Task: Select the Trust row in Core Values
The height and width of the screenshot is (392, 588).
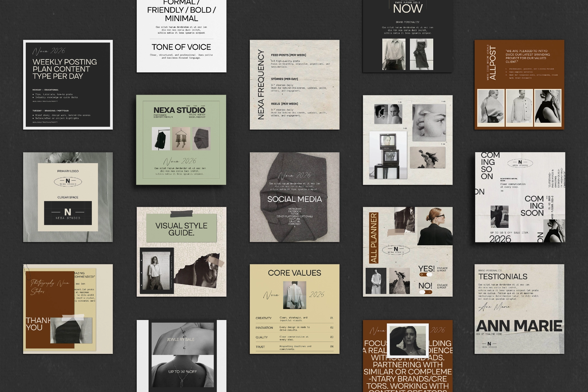Action: 294,347
